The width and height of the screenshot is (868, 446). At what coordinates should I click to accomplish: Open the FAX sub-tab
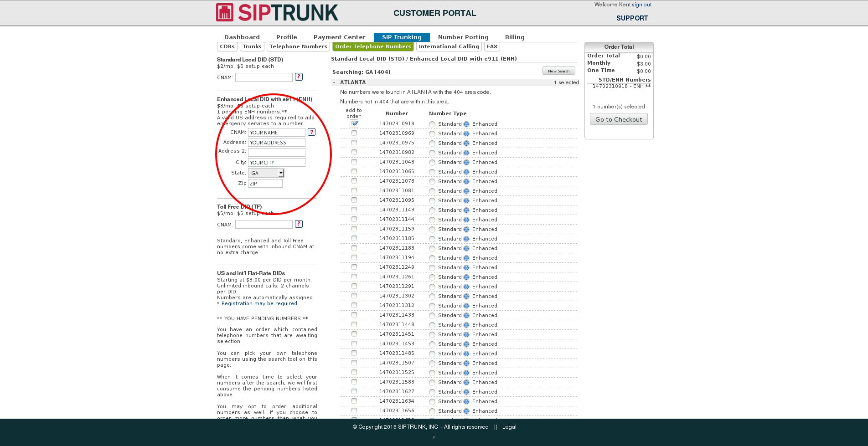click(x=492, y=46)
